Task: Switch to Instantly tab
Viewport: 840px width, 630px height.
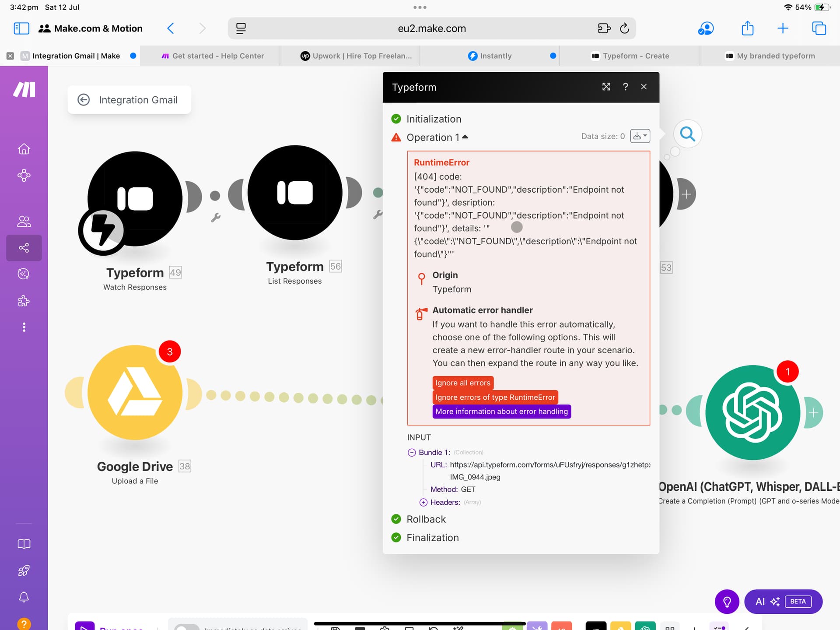Action: tap(490, 56)
